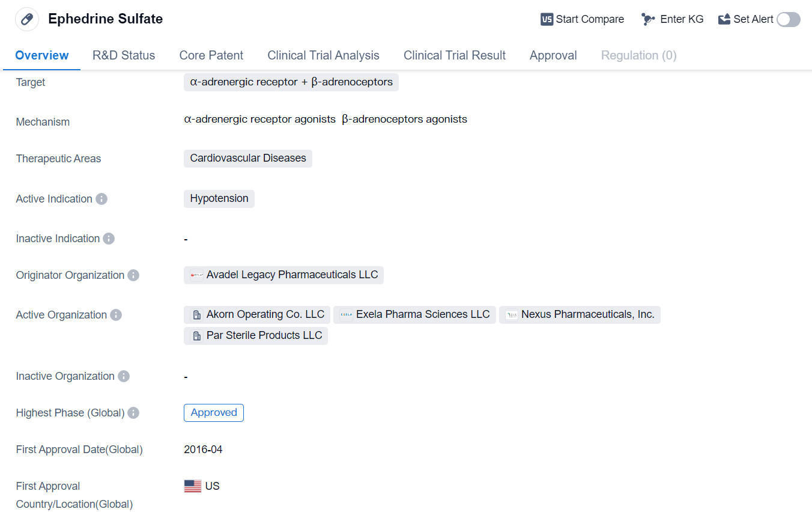
Task: Click the Approved phase badge
Action: 214,412
